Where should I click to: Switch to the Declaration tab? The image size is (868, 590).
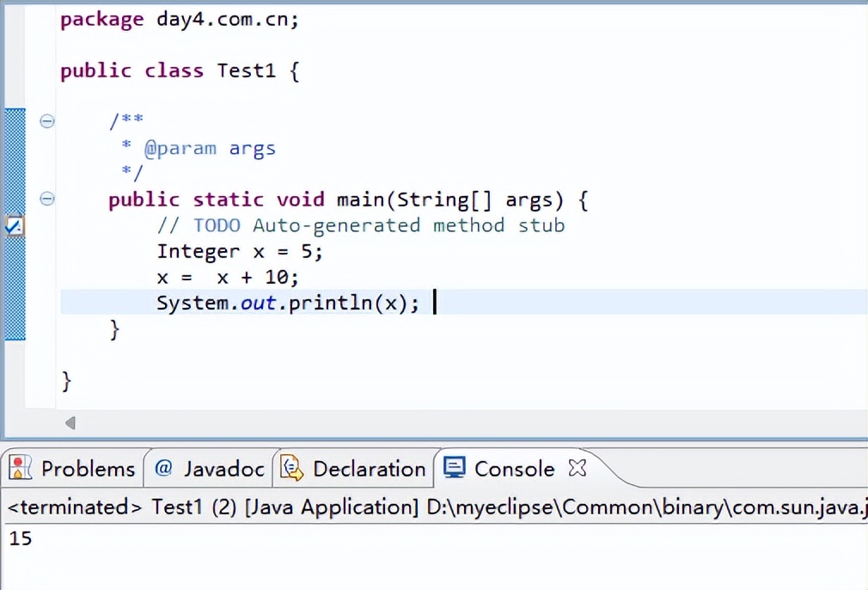tap(353, 469)
